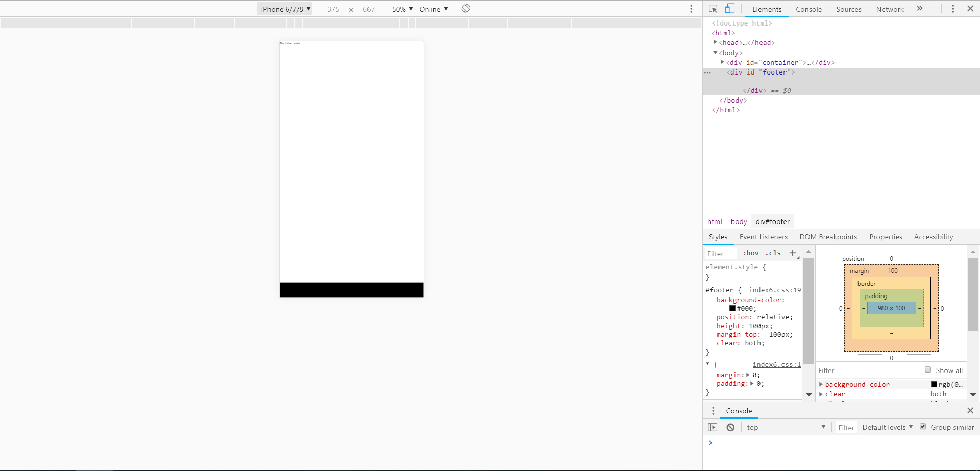
Task: Click the black #000 color swatch
Action: point(732,308)
